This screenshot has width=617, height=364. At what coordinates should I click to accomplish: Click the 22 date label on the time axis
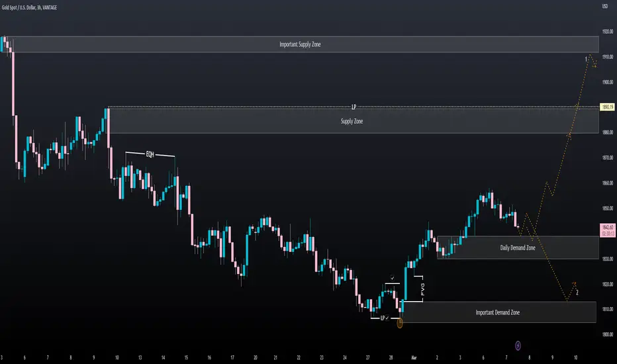tap(299, 357)
